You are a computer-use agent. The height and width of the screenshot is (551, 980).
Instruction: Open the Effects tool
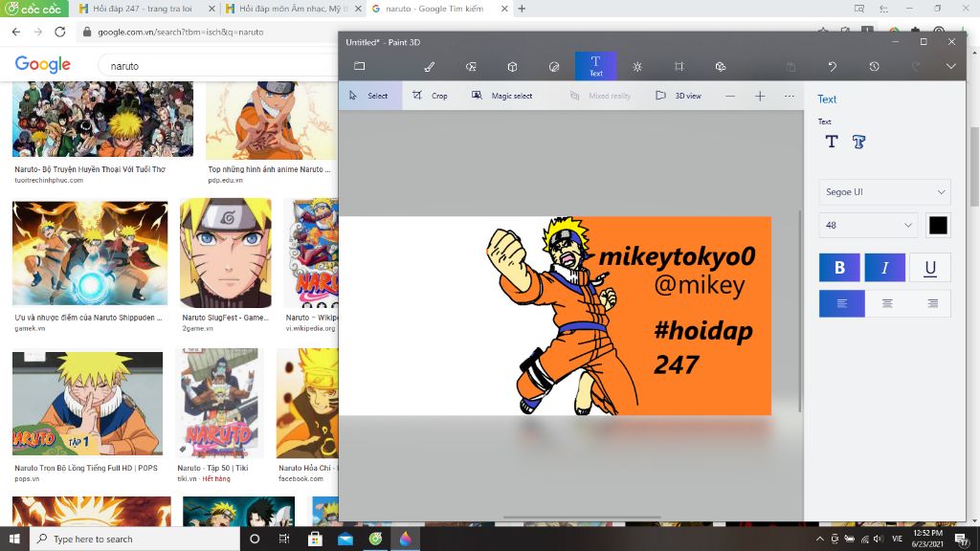[x=636, y=66]
